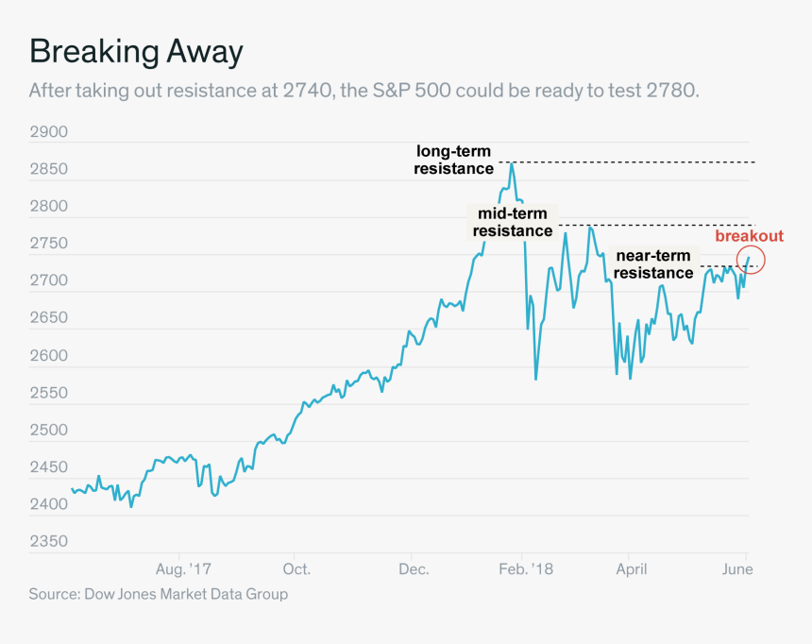The height and width of the screenshot is (644, 812).
Task: Click the "Breaking Away" chart title
Action: coord(136,51)
